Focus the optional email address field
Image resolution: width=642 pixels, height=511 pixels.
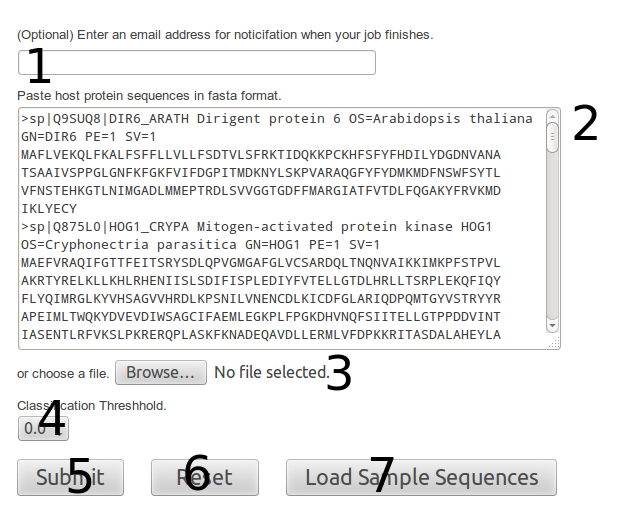[x=197, y=63]
